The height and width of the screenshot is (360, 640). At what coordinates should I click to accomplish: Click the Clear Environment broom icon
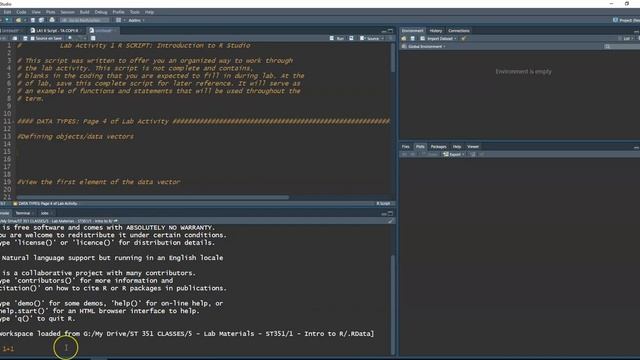click(x=463, y=38)
